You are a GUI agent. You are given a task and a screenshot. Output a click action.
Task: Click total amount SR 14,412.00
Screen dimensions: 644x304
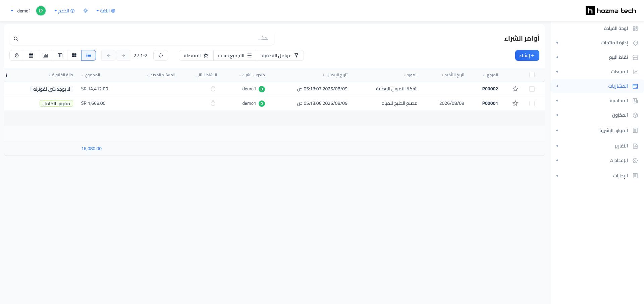pyautogui.click(x=95, y=89)
